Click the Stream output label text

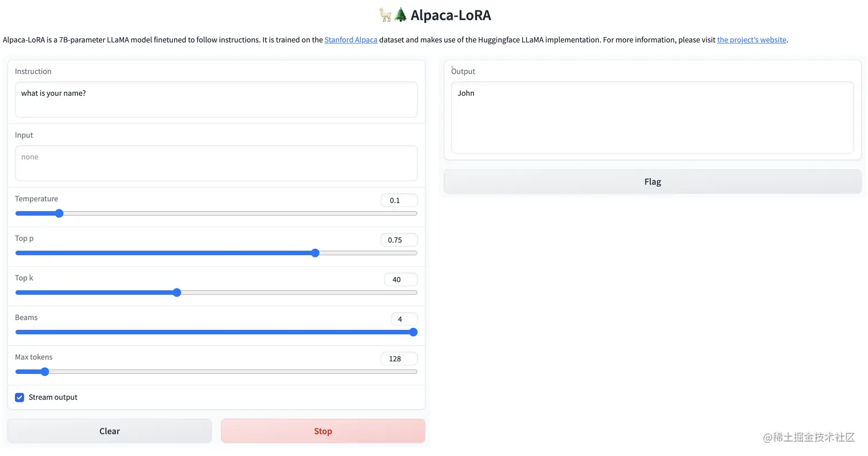click(x=53, y=397)
